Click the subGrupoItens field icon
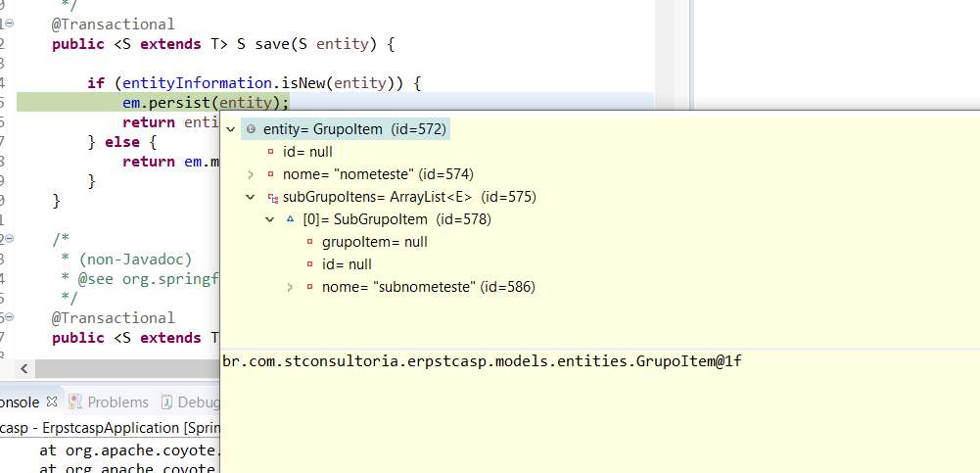The height and width of the screenshot is (473, 980). (272, 198)
